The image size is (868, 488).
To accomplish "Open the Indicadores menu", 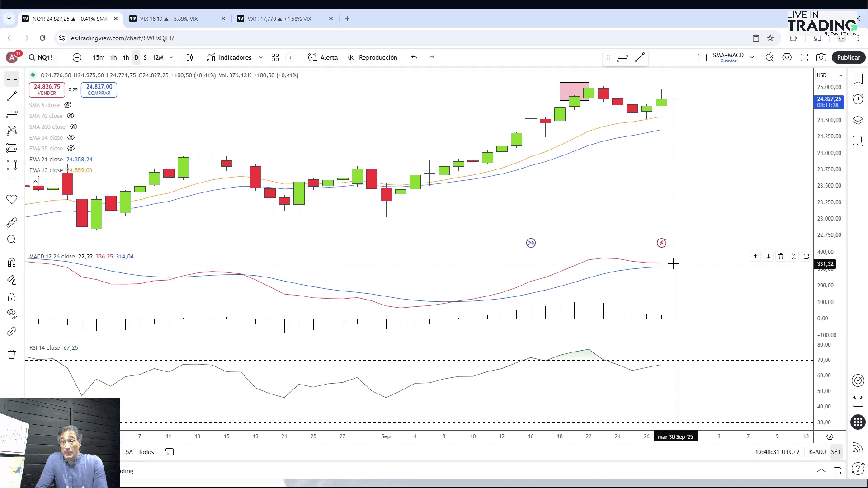I will 229,57.
